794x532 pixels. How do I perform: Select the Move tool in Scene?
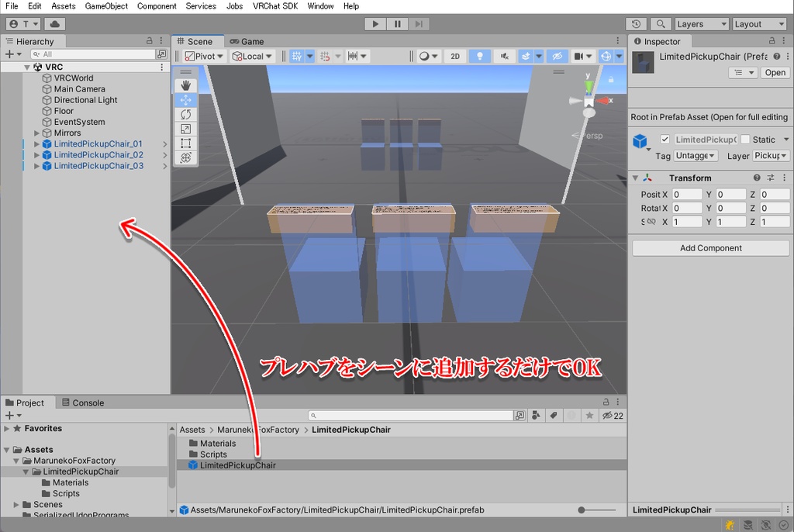point(185,100)
